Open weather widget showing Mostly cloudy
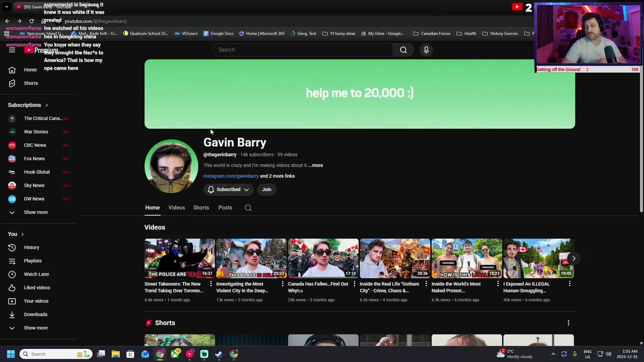Viewport: 644px width, 362px height. point(515,354)
